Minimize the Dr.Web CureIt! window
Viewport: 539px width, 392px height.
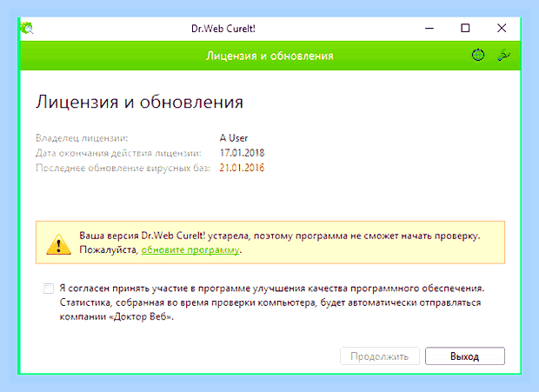point(429,28)
